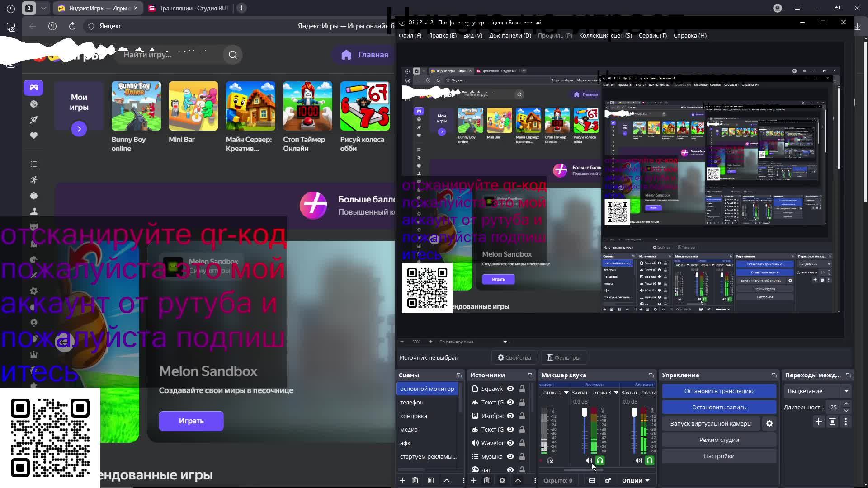Pop out the Микшер звука dock panel
The image size is (868, 488).
point(651,375)
